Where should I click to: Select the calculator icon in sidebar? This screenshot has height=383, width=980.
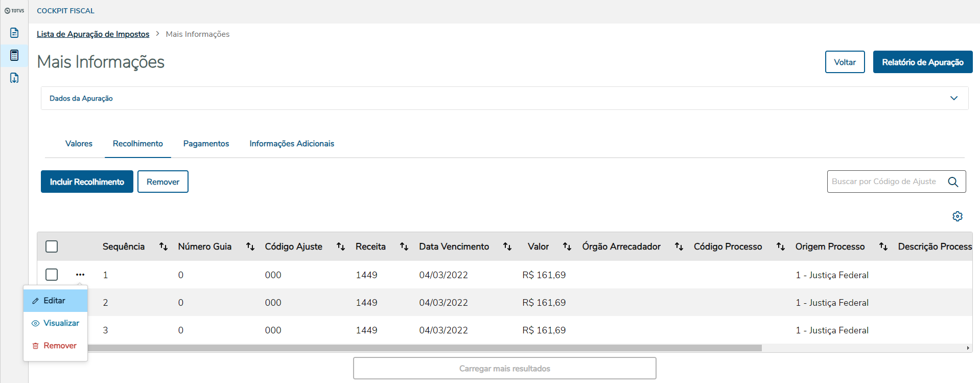click(14, 55)
